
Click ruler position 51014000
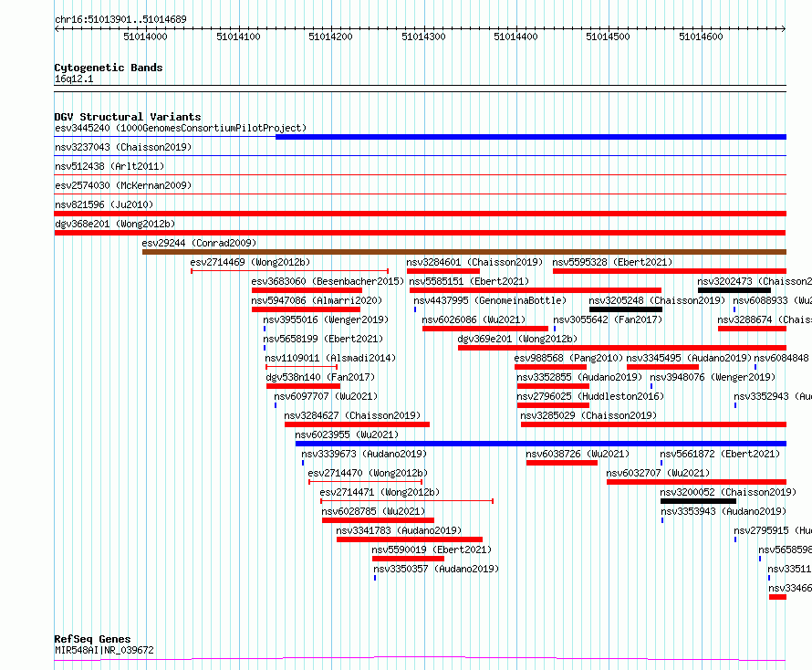145,37
